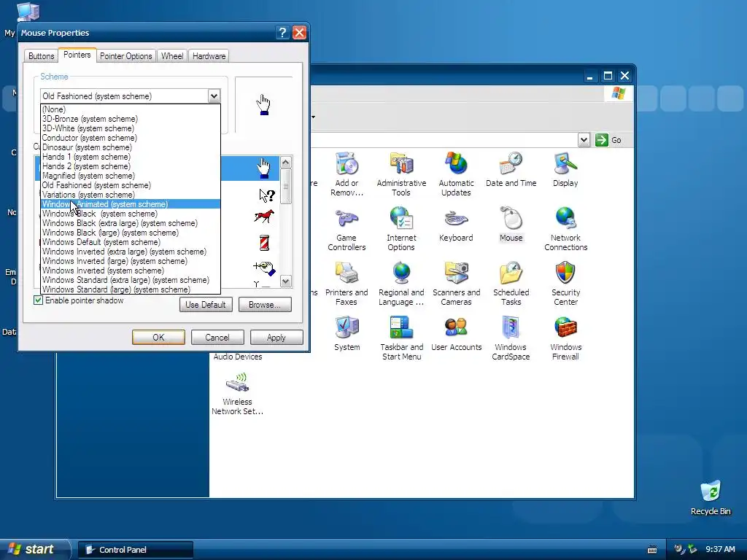Open the Add or Remove Programs icon
Screen dimensions: 747x560
tap(347, 174)
